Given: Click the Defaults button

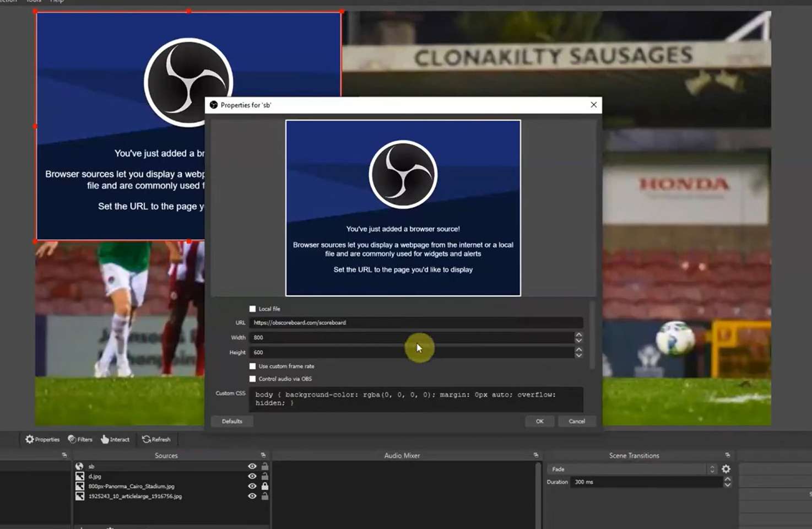Looking at the screenshot, I should click(x=232, y=421).
